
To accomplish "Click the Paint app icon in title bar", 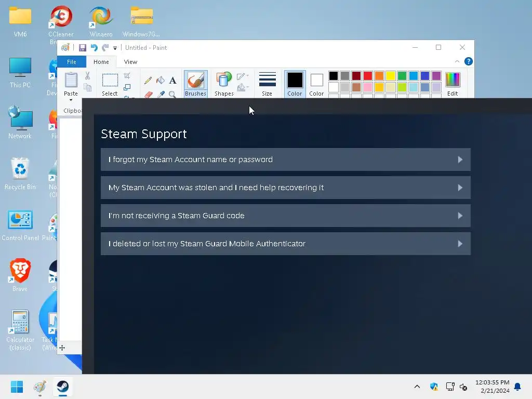I will (x=65, y=47).
